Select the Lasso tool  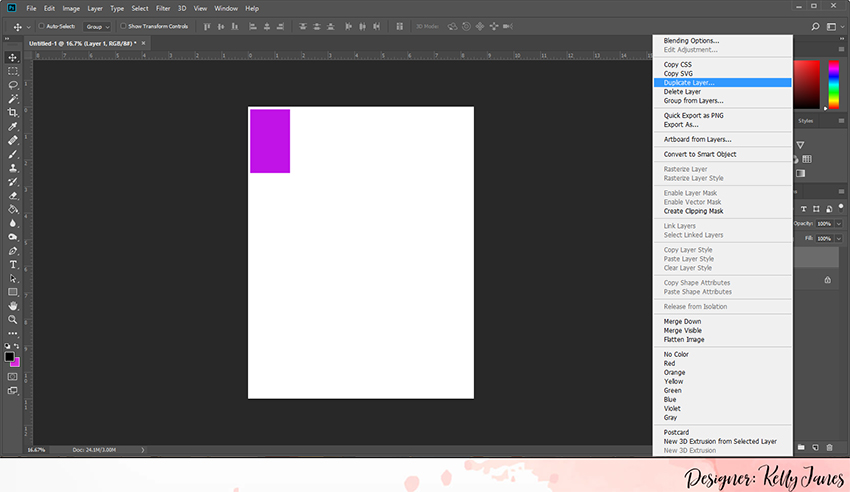[12, 85]
